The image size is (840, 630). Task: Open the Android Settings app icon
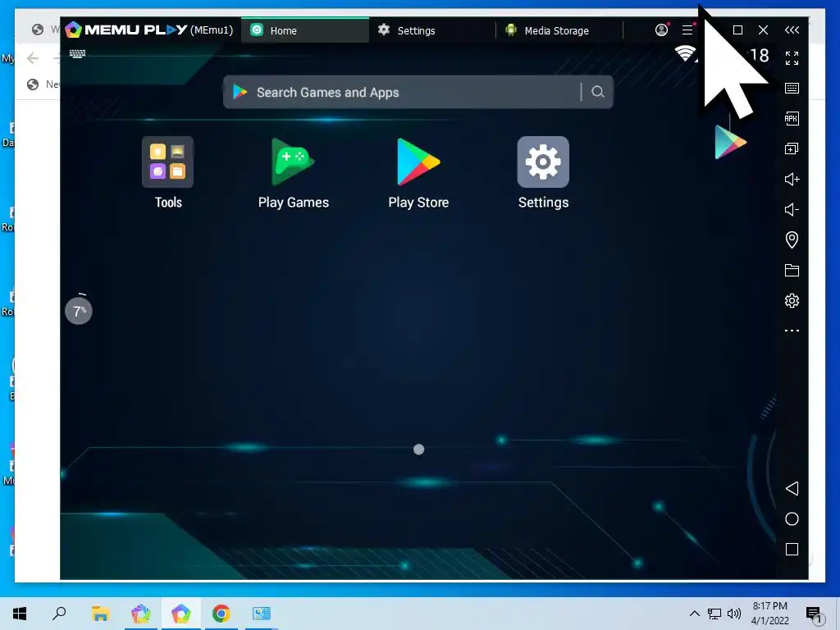click(x=543, y=162)
